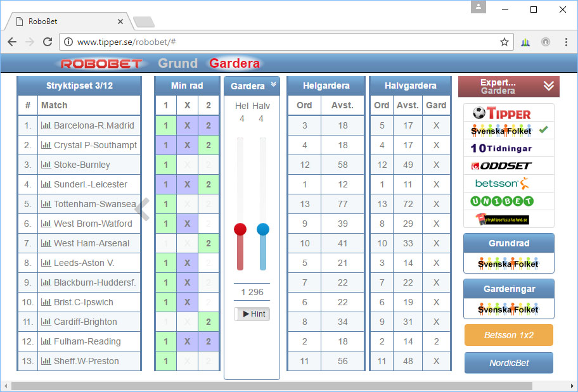Focus the address bar URL field
Image resolution: width=578 pixels, height=392 pixels.
(x=286, y=42)
